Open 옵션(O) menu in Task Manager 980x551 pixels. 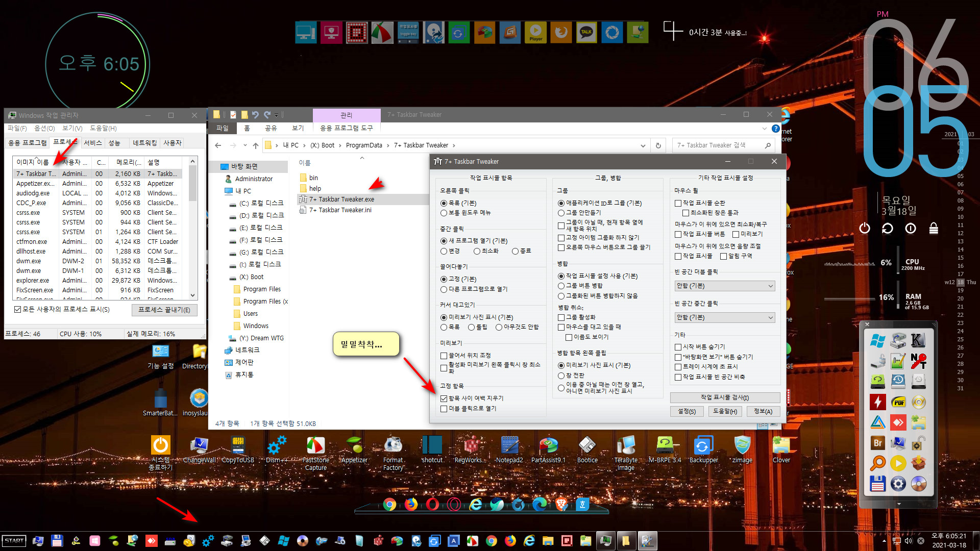coord(44,129)
